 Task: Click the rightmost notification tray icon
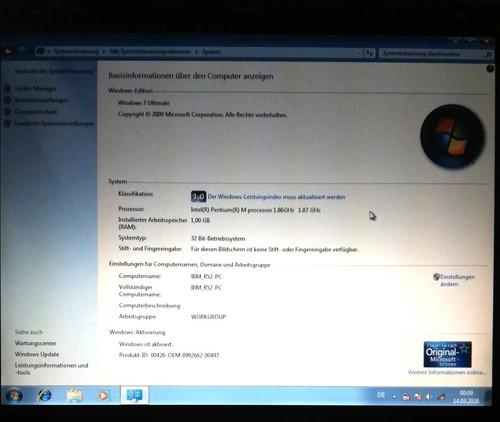(x=441, y=397)
